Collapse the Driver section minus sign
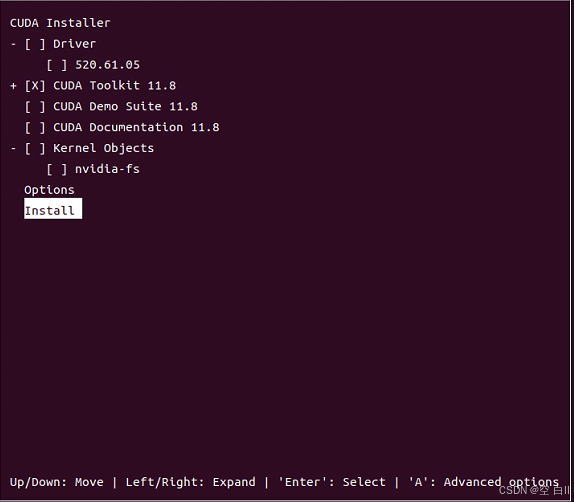 pyautogui.click(x=14, y=44)
